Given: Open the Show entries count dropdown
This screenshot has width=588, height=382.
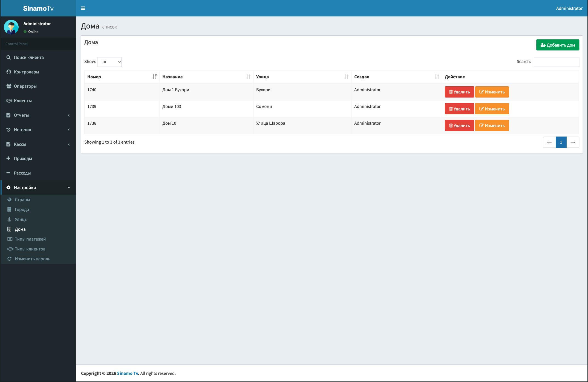Looking at the screenshot, I should (x=109, y=62).
